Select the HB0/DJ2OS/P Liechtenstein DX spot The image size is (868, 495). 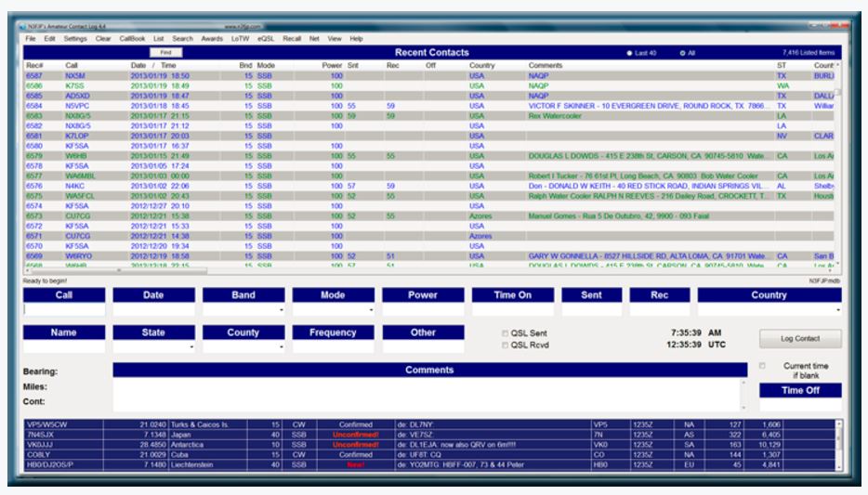tap(429, 464)
